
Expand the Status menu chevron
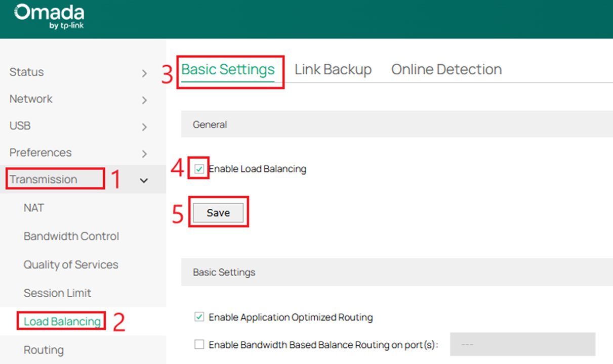(x=144, y=73)
